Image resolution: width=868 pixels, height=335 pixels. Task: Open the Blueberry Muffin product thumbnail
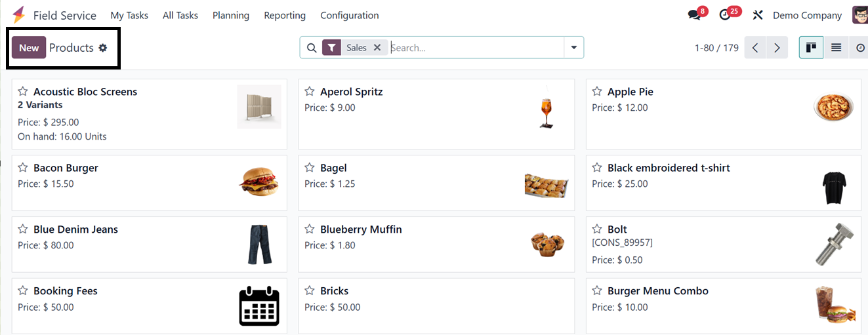(547, 244)
